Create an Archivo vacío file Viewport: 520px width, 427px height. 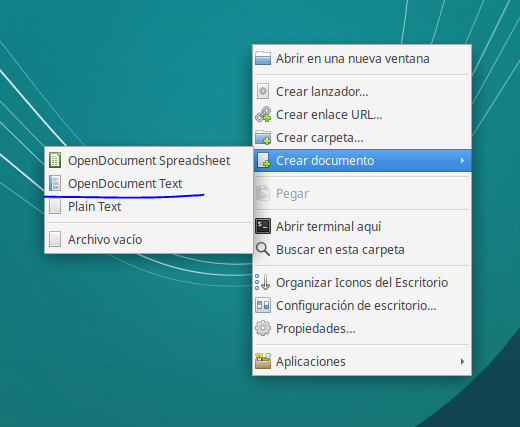[x=149, y=239]
